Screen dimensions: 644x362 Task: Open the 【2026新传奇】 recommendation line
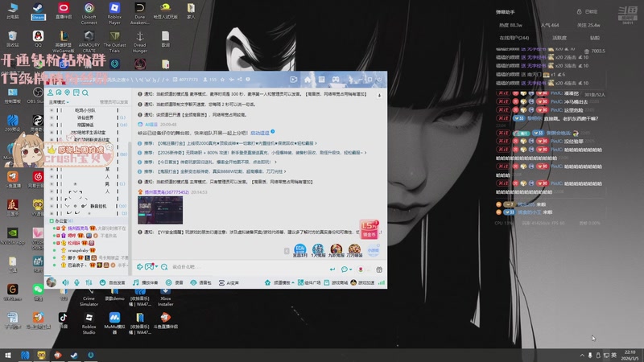252,153
